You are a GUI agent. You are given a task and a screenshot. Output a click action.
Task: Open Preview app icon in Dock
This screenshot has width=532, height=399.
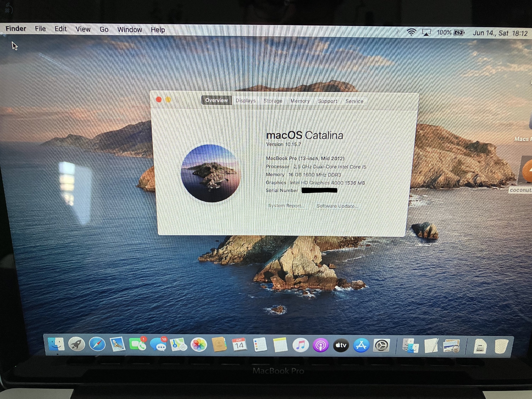point(452,346)
